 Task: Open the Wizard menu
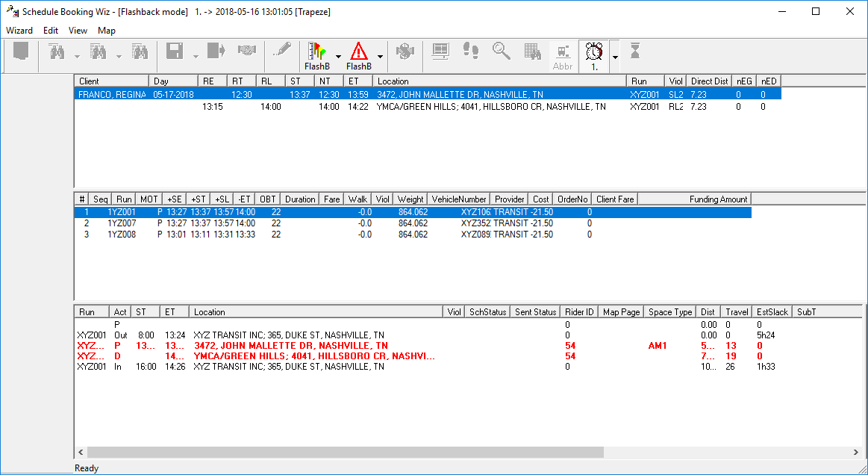19,31
